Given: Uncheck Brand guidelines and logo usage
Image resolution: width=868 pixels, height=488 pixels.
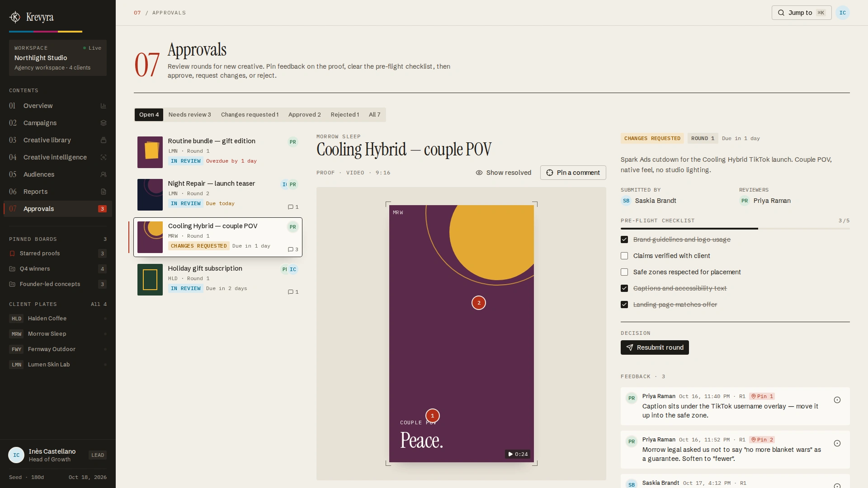Looking at the screenshot, I should click(624, 239).
